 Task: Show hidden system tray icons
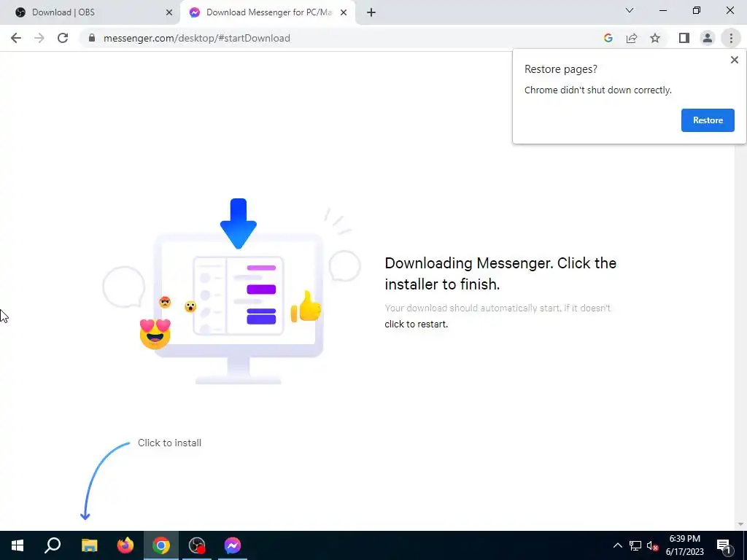(x=617, y=545)
